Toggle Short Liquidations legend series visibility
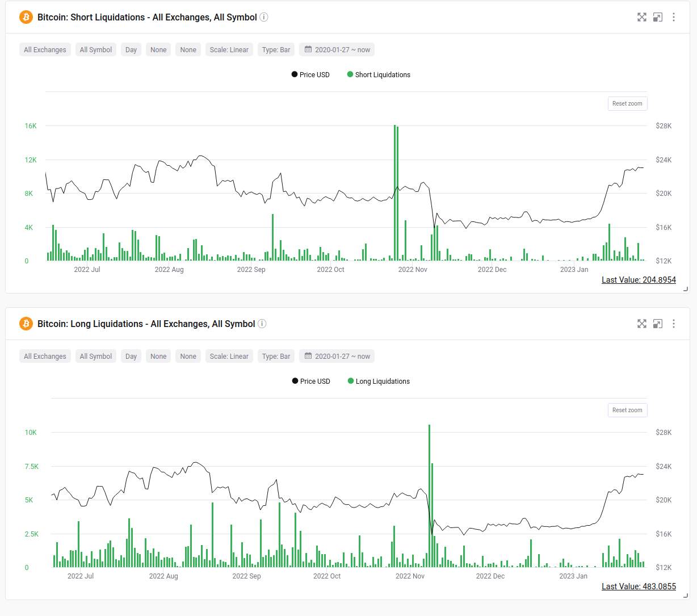697x616 pixels. click(379, 74)
